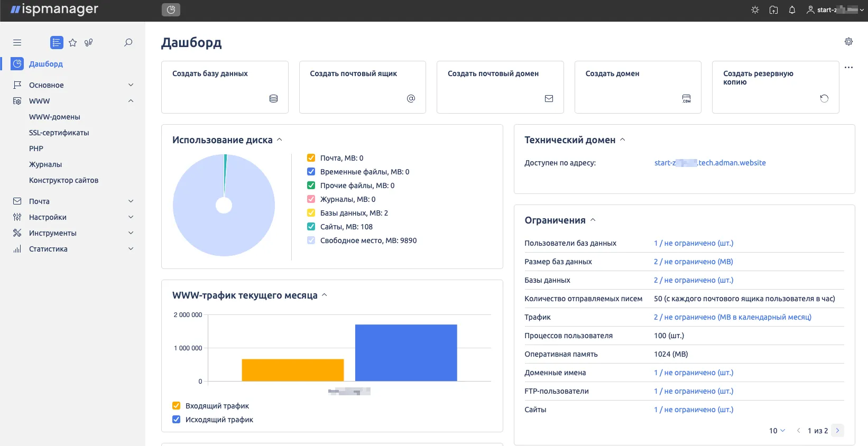This screenshot has width=868, height=446.
Task: Open dashboard settings gear icon
Action: click(x=848, y=42)
